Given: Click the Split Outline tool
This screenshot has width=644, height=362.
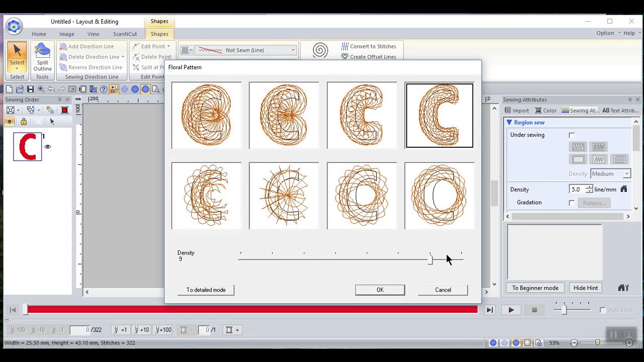Looking at the screenshot, I should [42, 57].
